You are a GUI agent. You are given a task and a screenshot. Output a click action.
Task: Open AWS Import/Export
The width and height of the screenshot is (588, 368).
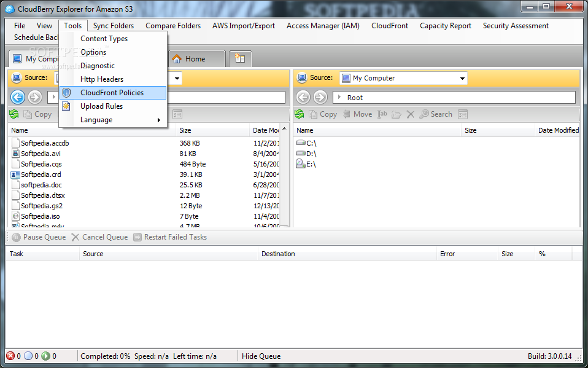click(x=244, y=26)
